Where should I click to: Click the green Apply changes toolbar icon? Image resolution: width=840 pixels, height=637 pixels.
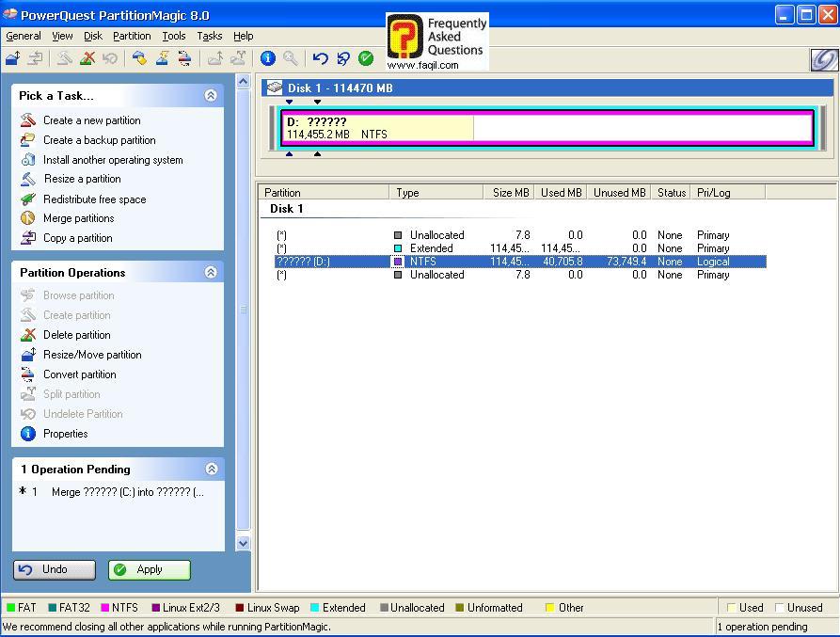366,58
